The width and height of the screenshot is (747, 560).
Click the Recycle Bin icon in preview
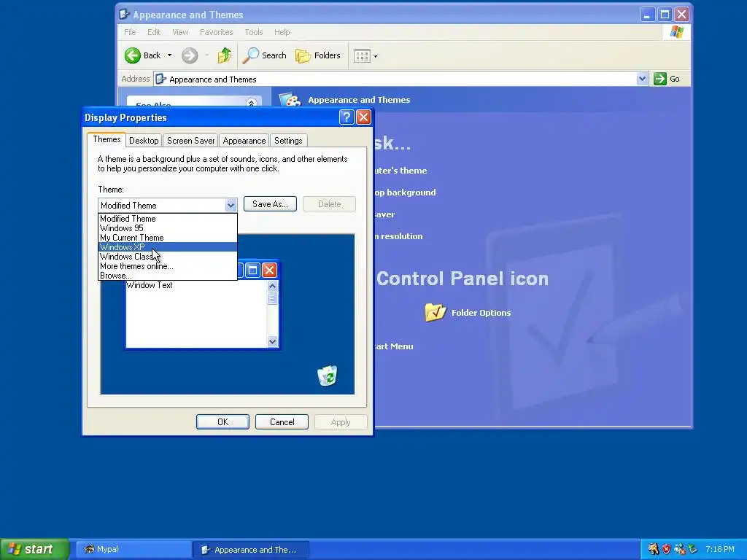point(328,376)
